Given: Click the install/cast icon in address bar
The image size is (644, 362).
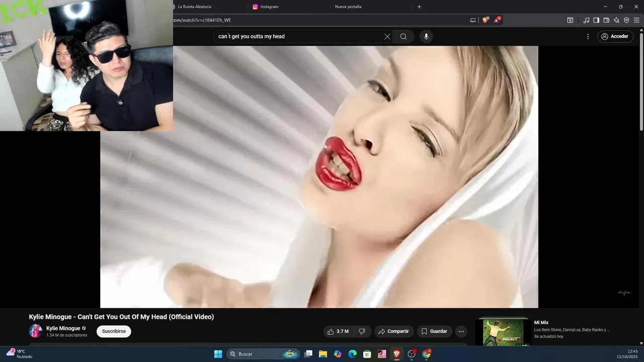Looking at the screenshot, I should pos(473,20).
